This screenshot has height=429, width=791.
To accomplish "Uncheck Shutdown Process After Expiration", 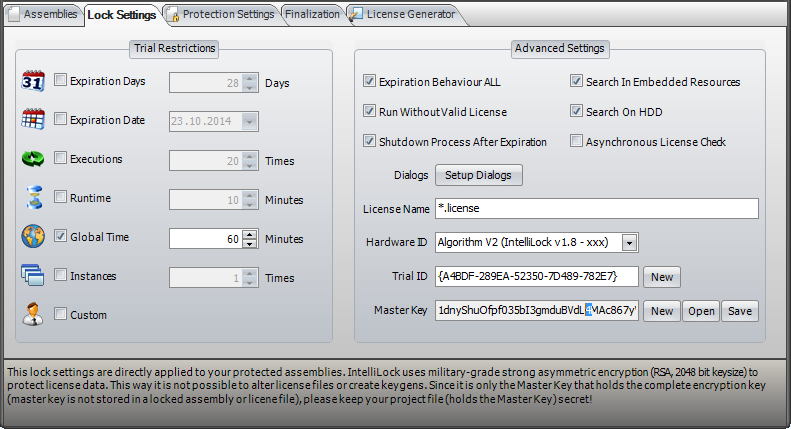I will [x=370, y=141].
